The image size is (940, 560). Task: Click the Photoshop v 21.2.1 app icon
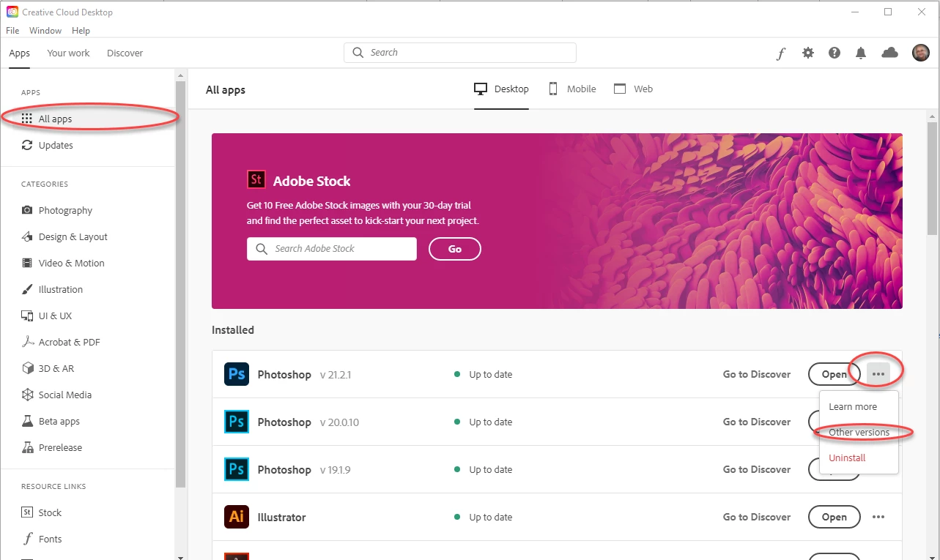[237, 374]
